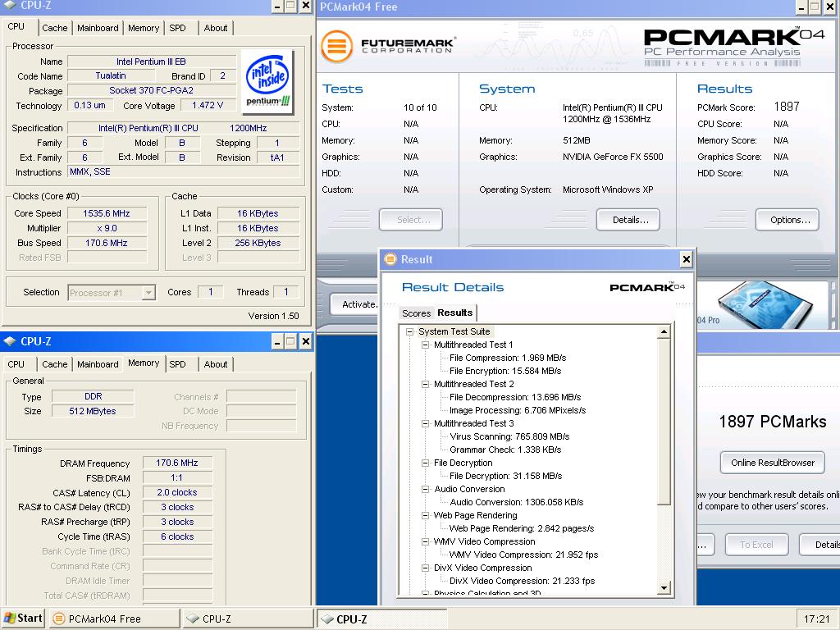
Task: Click PCMark04 Free taskbar button
Action: [x=115, y=619]
